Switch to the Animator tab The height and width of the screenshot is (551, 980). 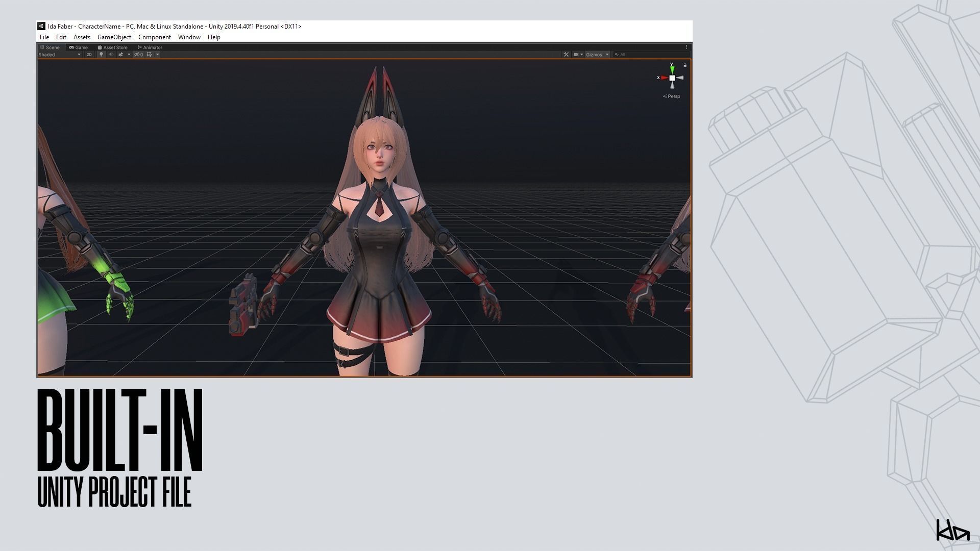click(150, 47)
